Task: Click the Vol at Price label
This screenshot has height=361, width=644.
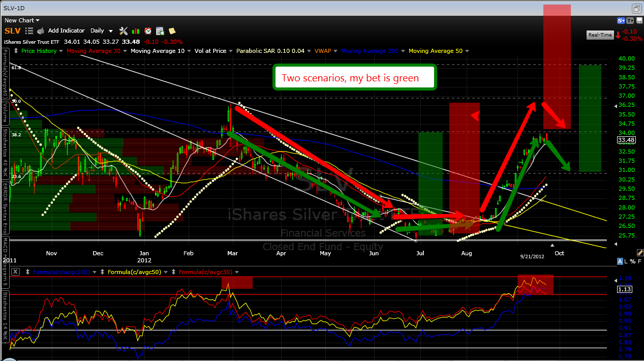Action: (210, 51)
